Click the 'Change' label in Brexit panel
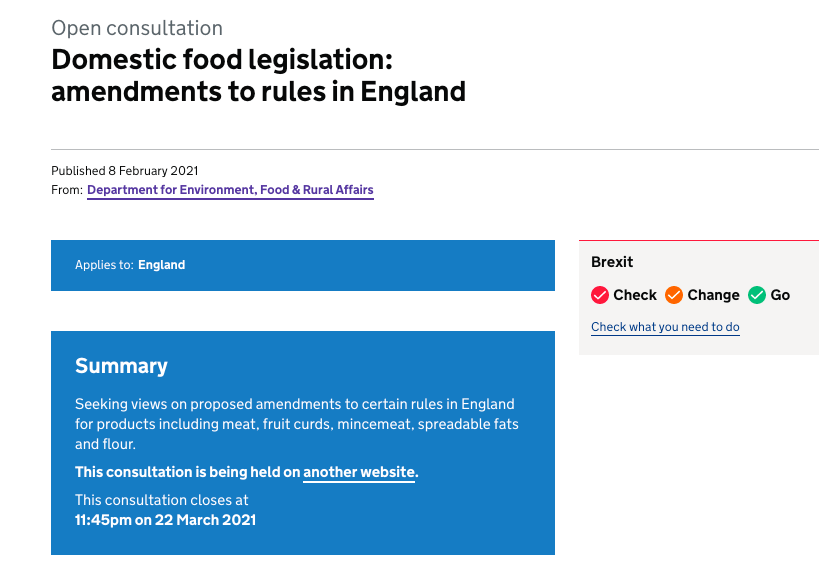The height and width of the screenshot is (570, 834). 713,295
